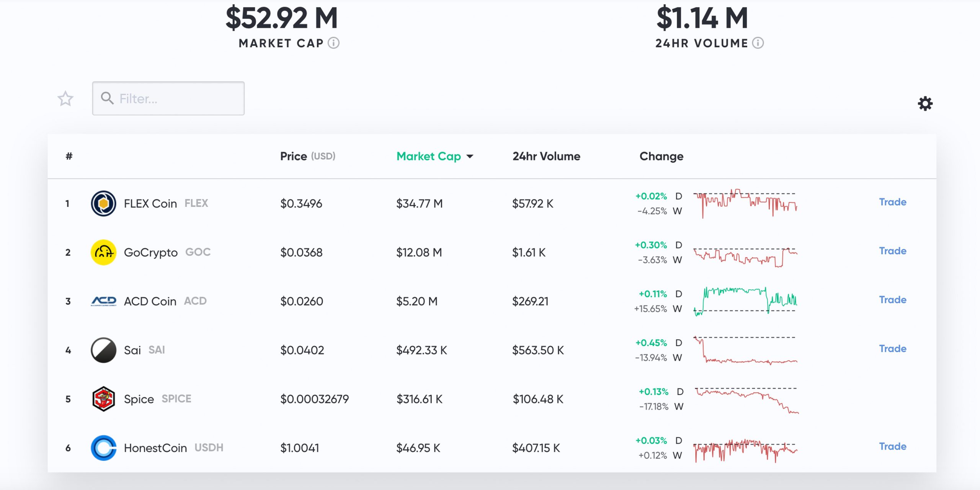Click volume value $1.61 K
980x490 pixels.
(x=529, y=252)
